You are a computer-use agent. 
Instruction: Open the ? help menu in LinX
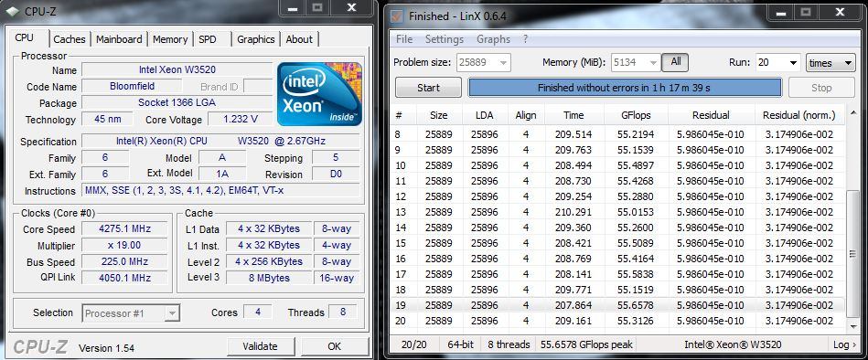click(525, 39)
